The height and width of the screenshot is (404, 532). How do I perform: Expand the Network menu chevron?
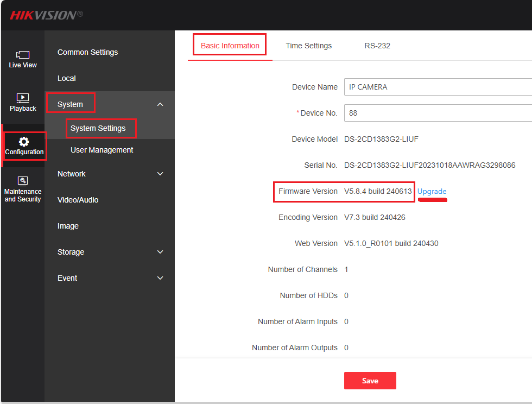(x=160, y=174)
